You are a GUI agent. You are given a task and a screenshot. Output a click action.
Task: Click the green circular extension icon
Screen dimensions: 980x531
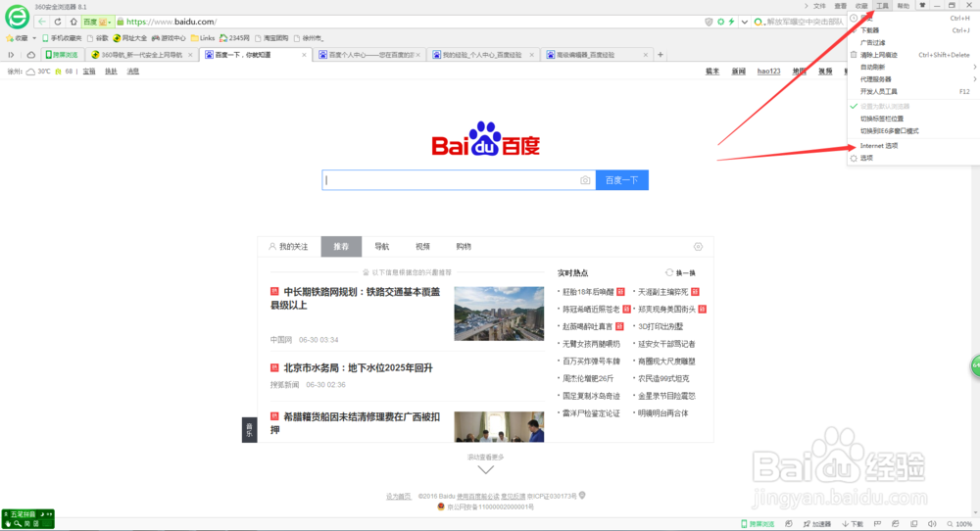[720, 22]
